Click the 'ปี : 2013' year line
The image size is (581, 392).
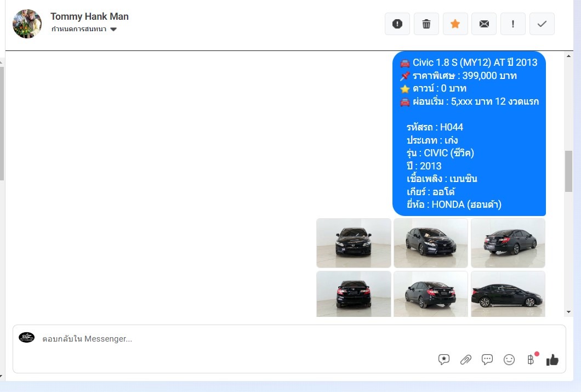tap(424, 166)
